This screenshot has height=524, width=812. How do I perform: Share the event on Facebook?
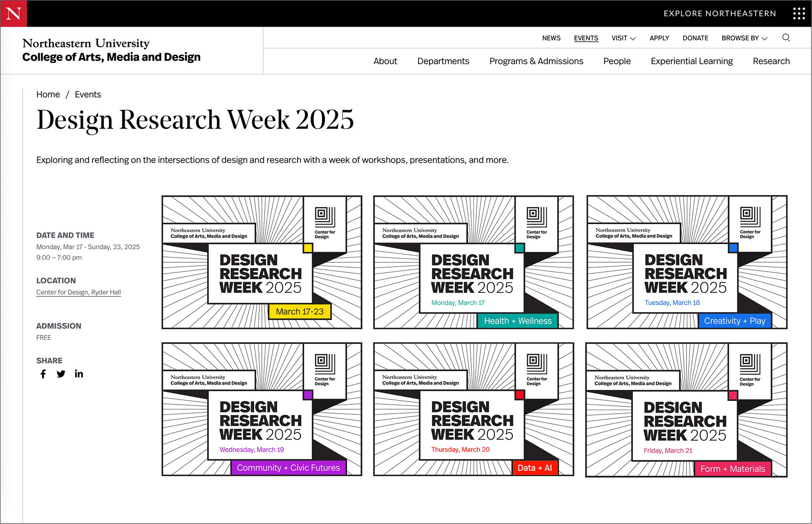pos(43,374)
